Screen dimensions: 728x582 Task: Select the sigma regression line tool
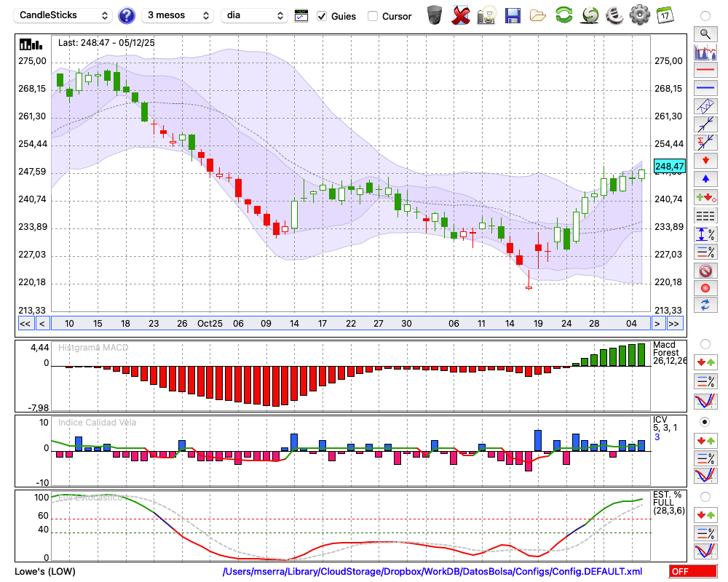point(705,143)
